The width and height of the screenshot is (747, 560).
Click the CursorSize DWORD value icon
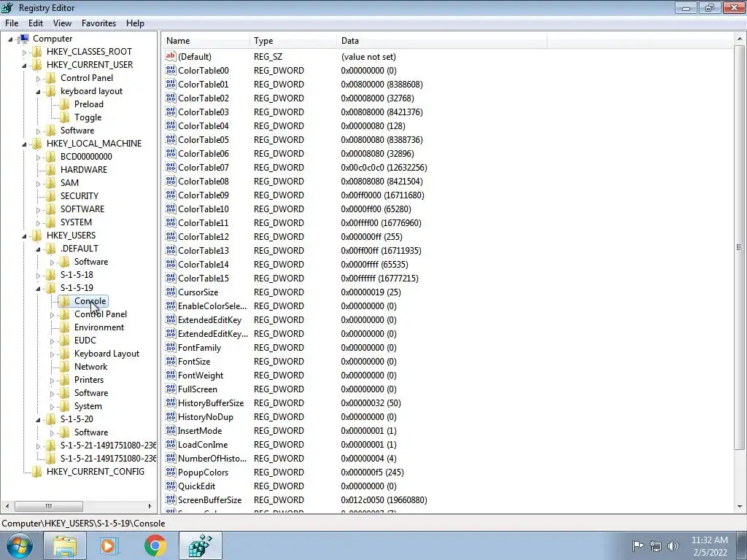171,292
